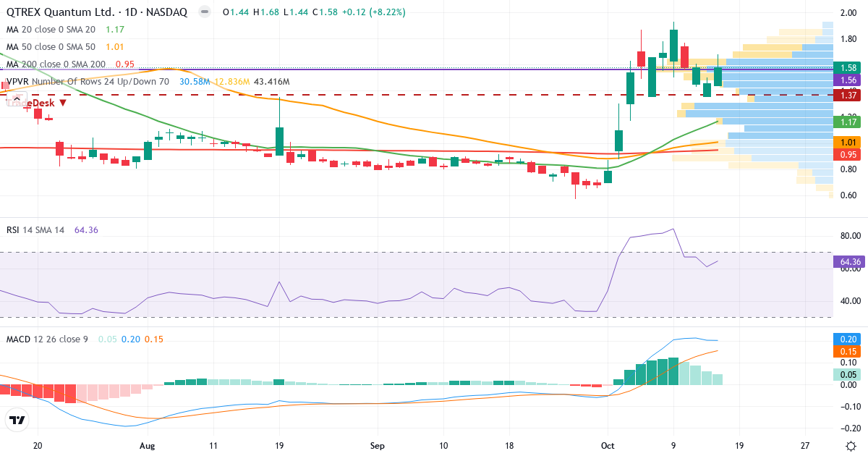Click the 0.20 MACD value in legend
This screenshot has width=868, height=456.
(x=131, y=339)
